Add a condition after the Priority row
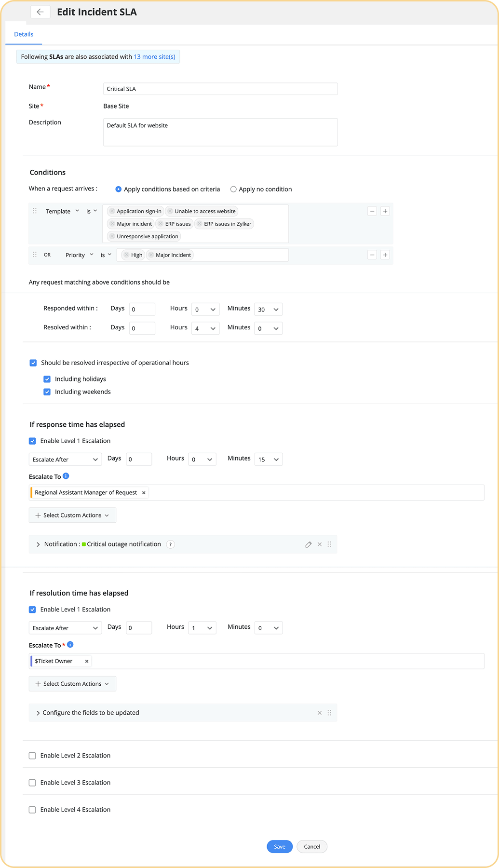 [x=385, y=255]
